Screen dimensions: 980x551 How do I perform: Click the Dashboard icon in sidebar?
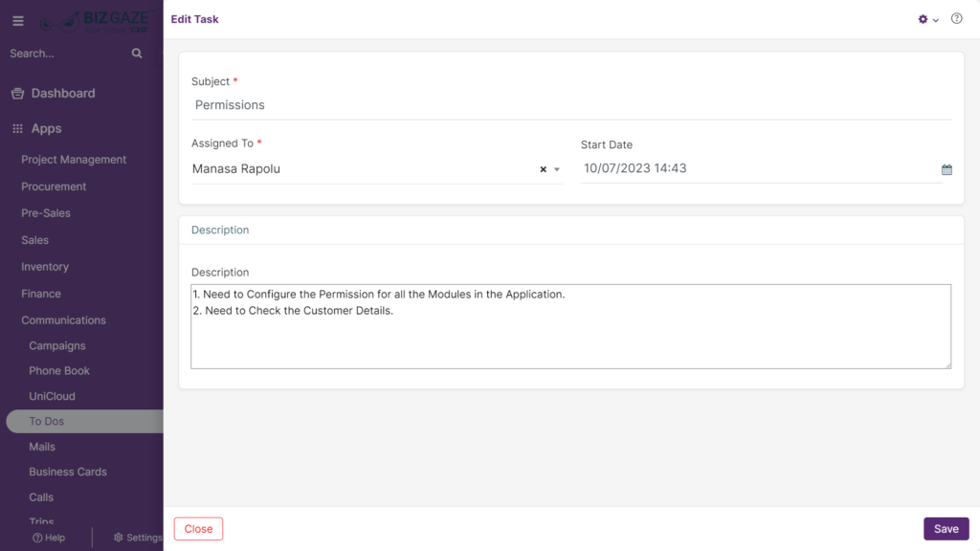coord(17,94)
